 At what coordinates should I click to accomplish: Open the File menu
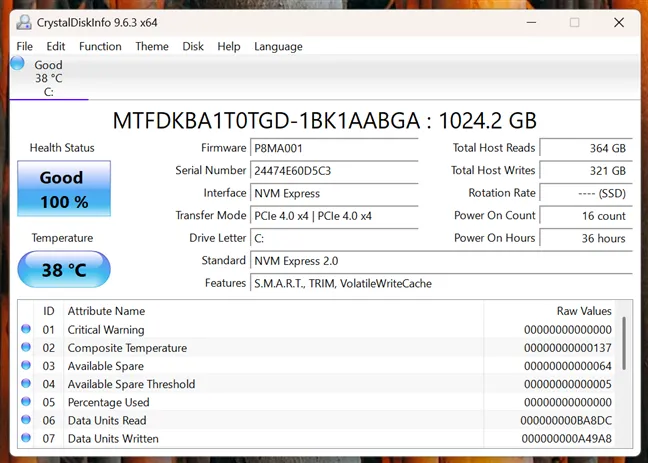tap(24, 46)
